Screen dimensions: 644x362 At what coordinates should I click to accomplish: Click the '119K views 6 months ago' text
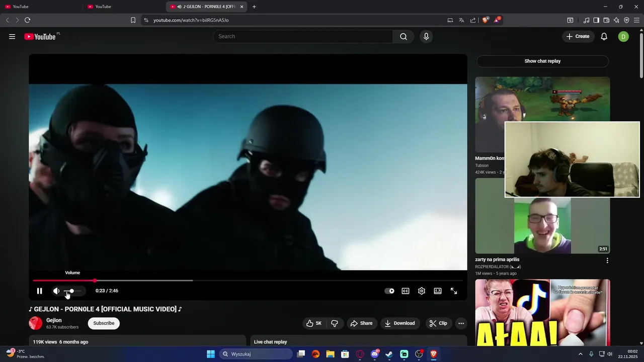(x=60, y=342)
